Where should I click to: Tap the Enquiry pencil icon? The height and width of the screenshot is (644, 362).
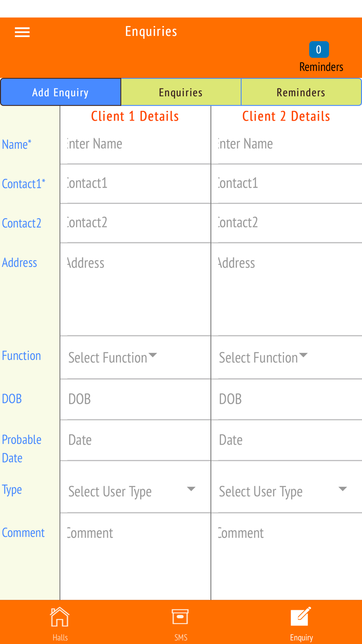301,616
